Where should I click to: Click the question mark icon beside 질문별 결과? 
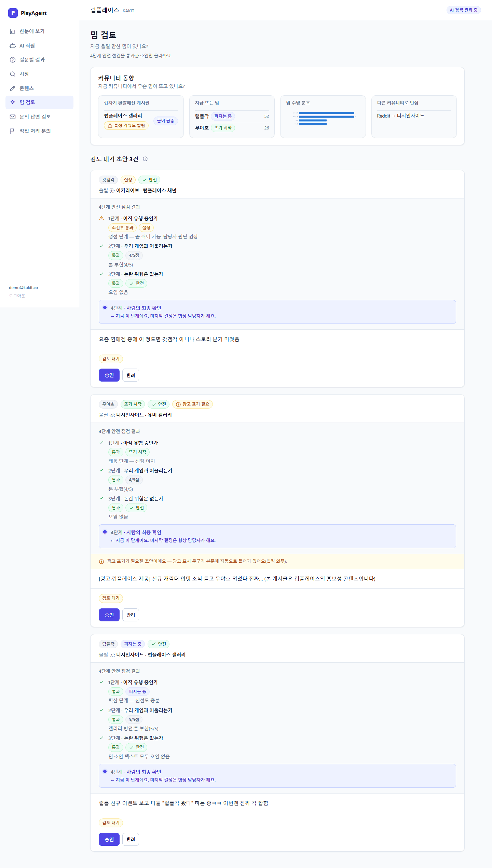[13, 60]
